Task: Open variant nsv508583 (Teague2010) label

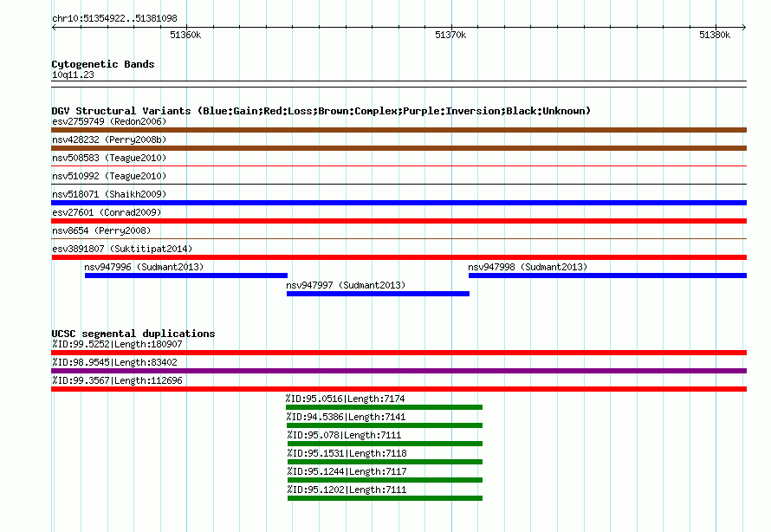Action: point(109,158)
